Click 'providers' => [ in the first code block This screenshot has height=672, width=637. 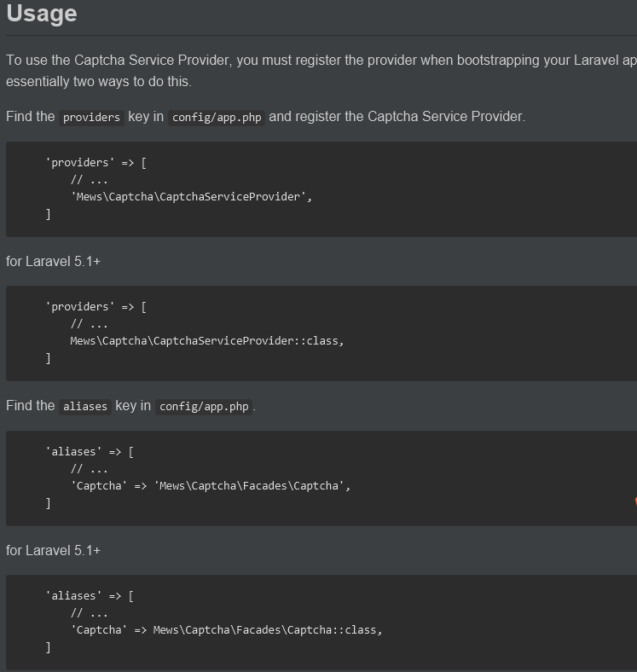(96, 163)
